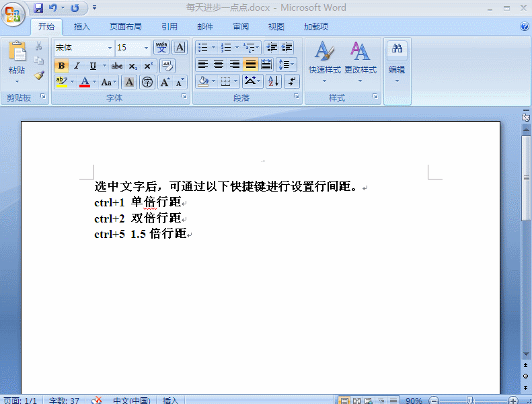This screenshot has width=532, height=404.
Task: Shrink font size with small A
Action: pos(180,82)
